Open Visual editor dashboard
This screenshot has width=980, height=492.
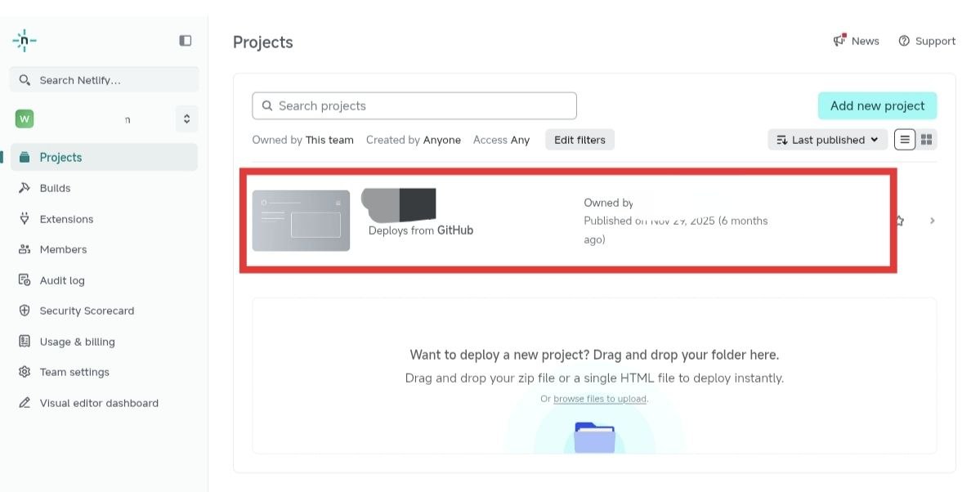[99, 403]
